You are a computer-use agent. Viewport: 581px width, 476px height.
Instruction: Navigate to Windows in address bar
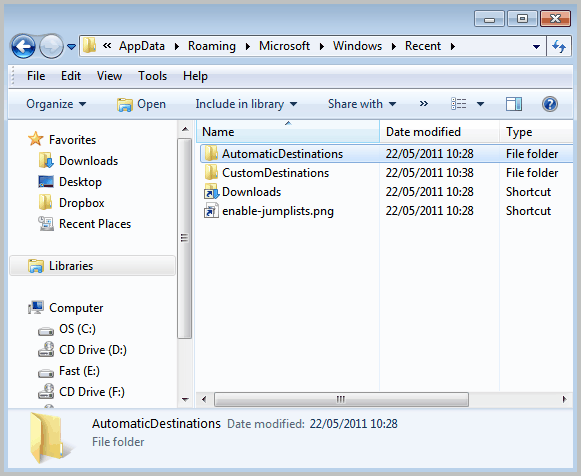pyautogui.click(x=357, y=46)
